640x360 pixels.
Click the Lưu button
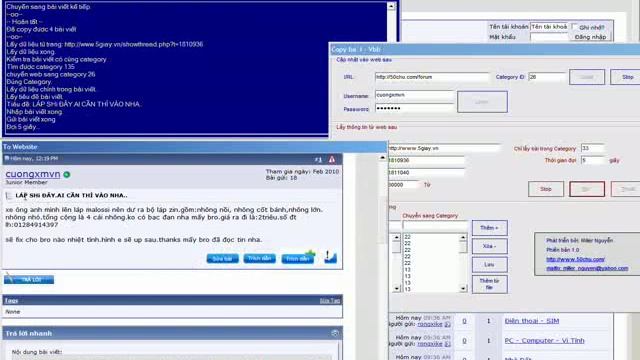489,264
